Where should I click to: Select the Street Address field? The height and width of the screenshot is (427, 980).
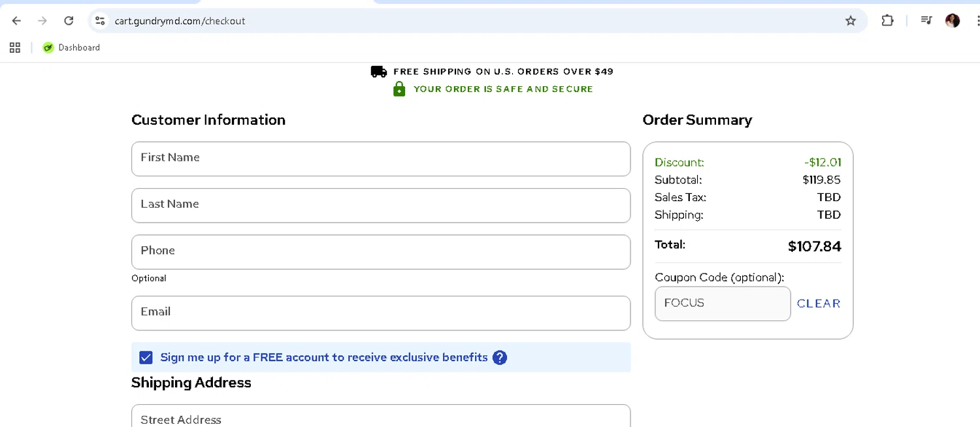pos(380,418)
